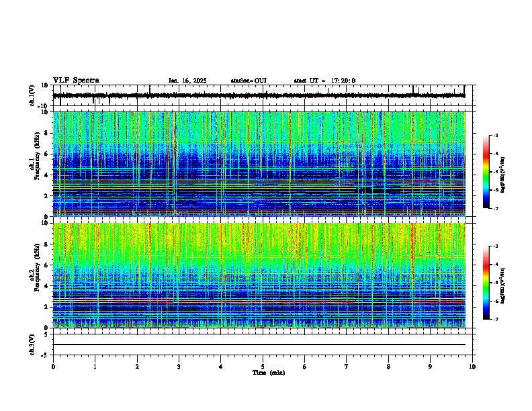Select the "start UT = 17:20:0" header text
532x411 pixels.
pos(324,81)
